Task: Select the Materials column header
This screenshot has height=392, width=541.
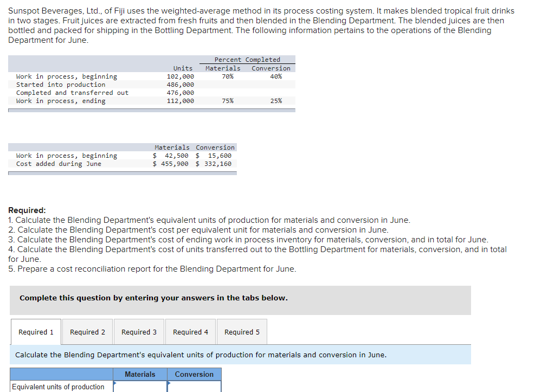Action: (x=140, y=374)
